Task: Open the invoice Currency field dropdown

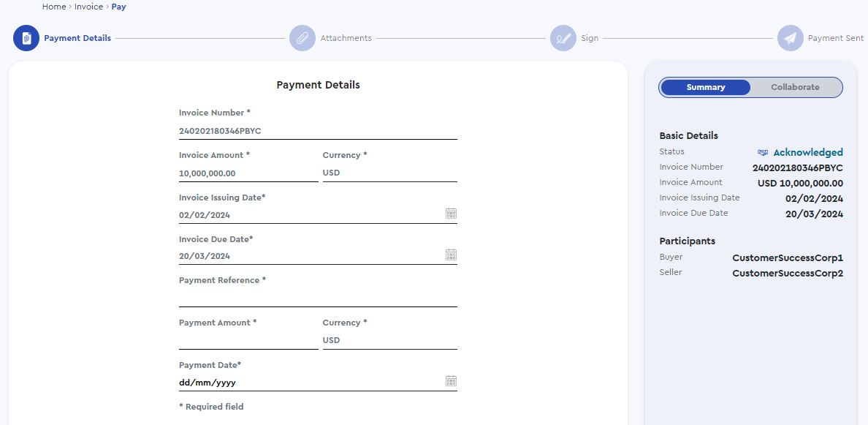Action: [x=389, y=173]
